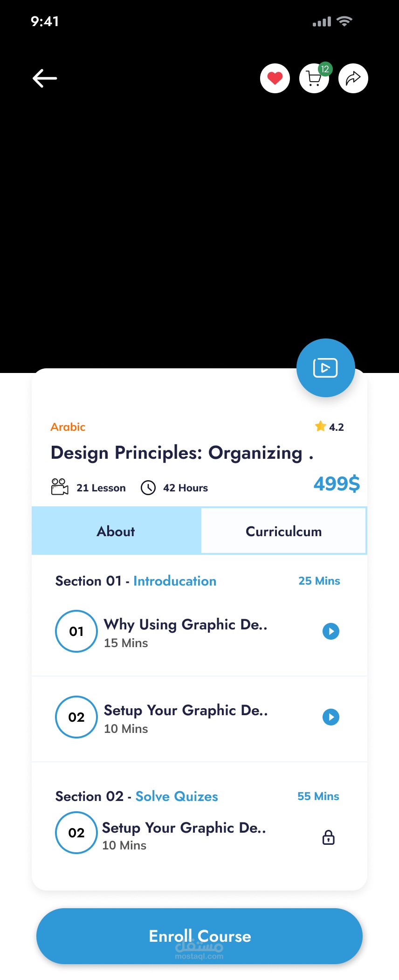Play the first Setup Your Graphic lesson
The image size is (399, 980).
pos(331,717)
